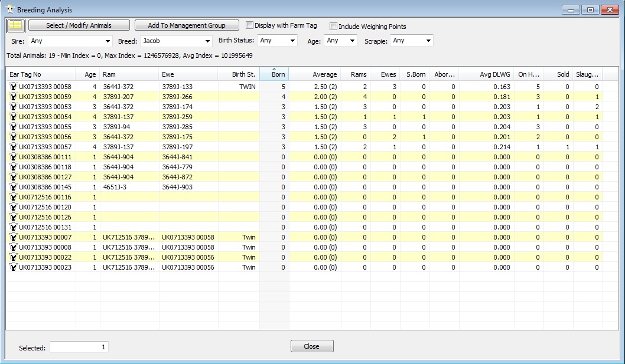Click sheep icon for UK0713393 00056
The image size is (625, 364).
[x=13, y=137]
